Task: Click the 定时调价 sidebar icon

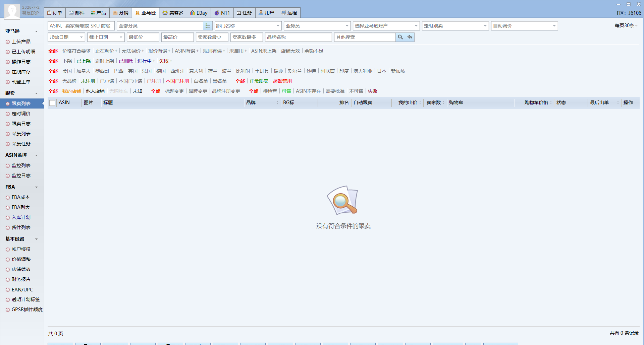Action: [8, 114]
